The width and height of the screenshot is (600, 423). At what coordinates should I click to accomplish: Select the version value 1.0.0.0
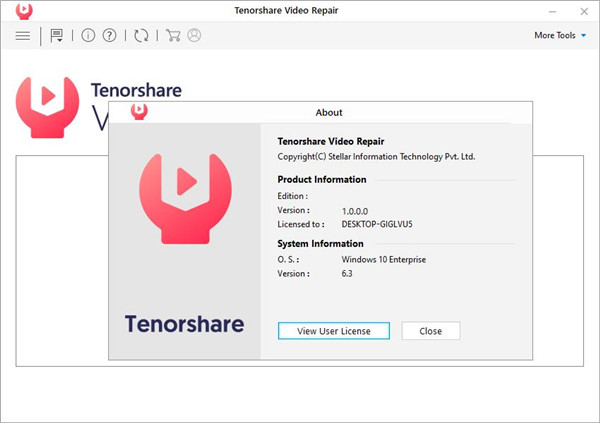(355, 211)
